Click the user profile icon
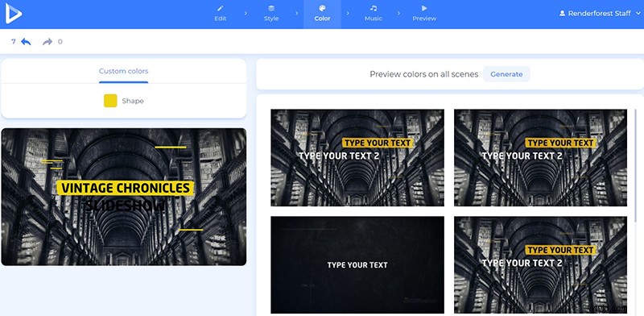Image resolution: width=644 pixels, height=316 pixels. pos(562,14)
